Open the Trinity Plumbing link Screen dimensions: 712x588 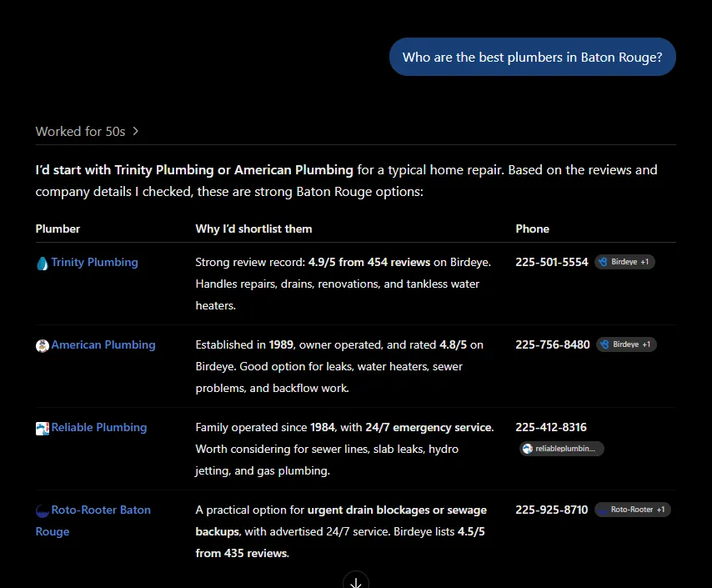click(94, 262)
